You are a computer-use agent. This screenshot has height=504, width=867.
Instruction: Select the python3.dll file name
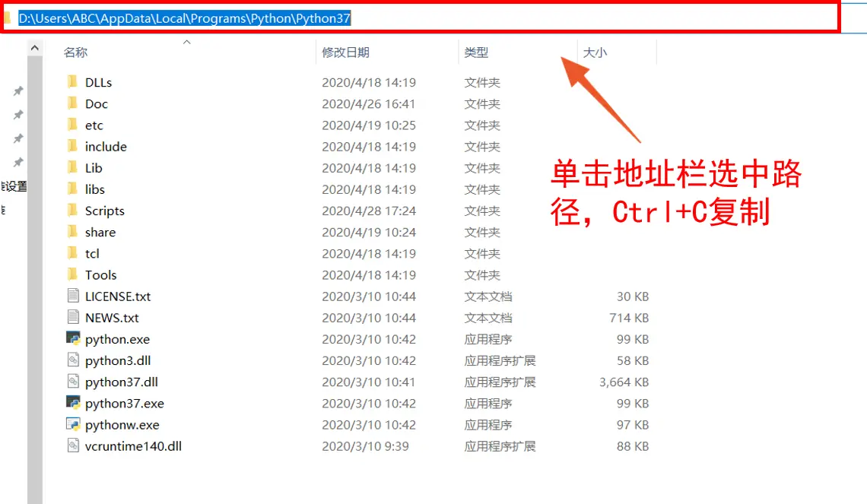pos(118,361)
